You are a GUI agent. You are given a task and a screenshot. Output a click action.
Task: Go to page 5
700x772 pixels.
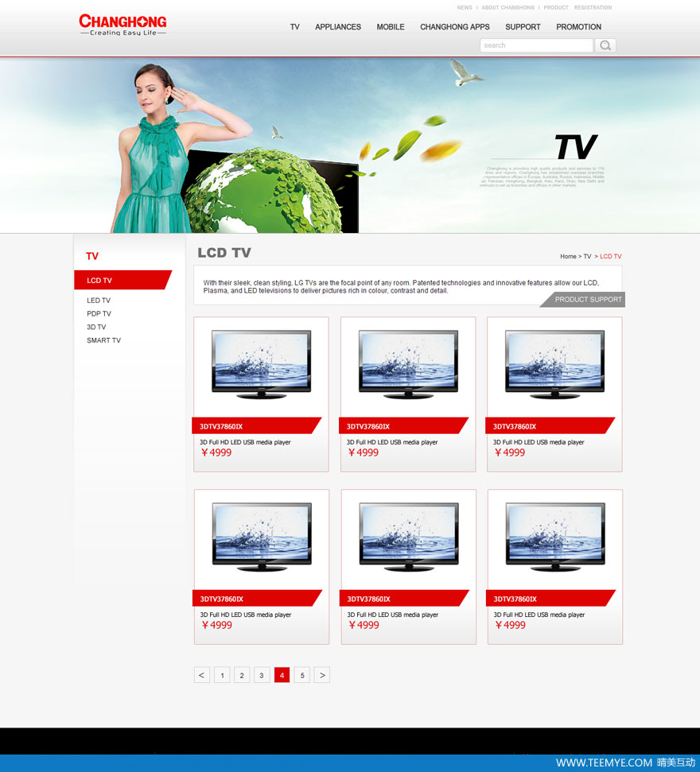point(302,675)
